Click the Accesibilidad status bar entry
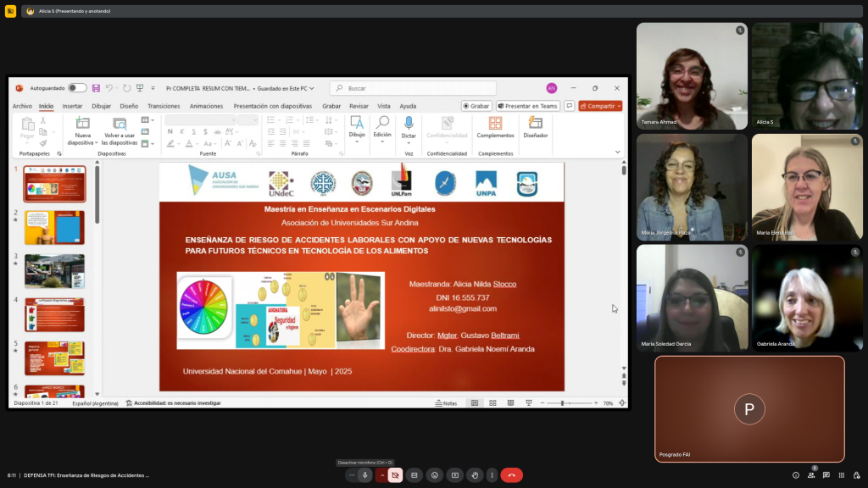Viewport: 868px width, 488px height. (x=173, y=403)
